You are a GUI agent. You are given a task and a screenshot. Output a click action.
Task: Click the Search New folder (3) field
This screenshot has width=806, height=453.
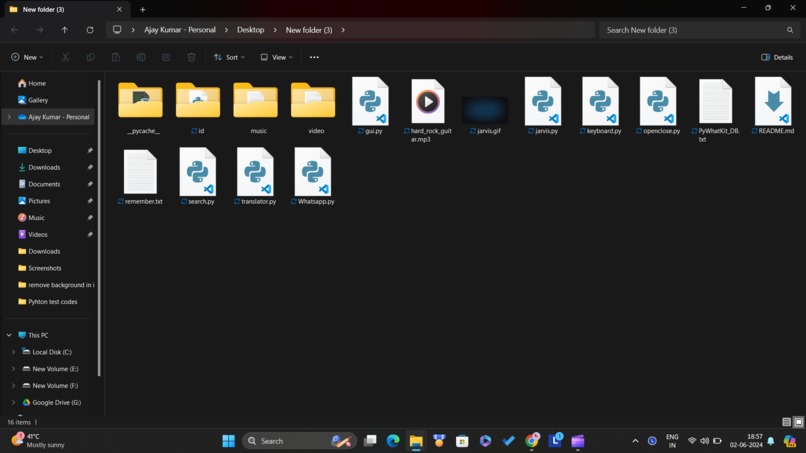coord(699,30)
